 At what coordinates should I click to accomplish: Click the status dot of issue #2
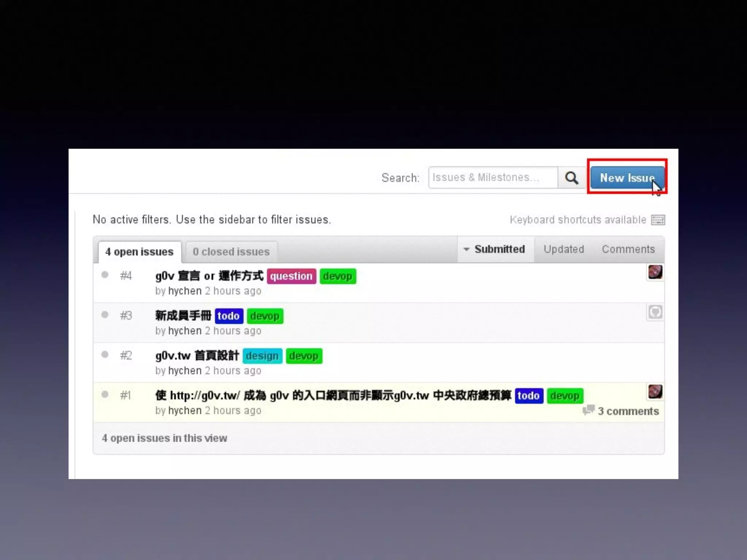[x=105, y=354]
